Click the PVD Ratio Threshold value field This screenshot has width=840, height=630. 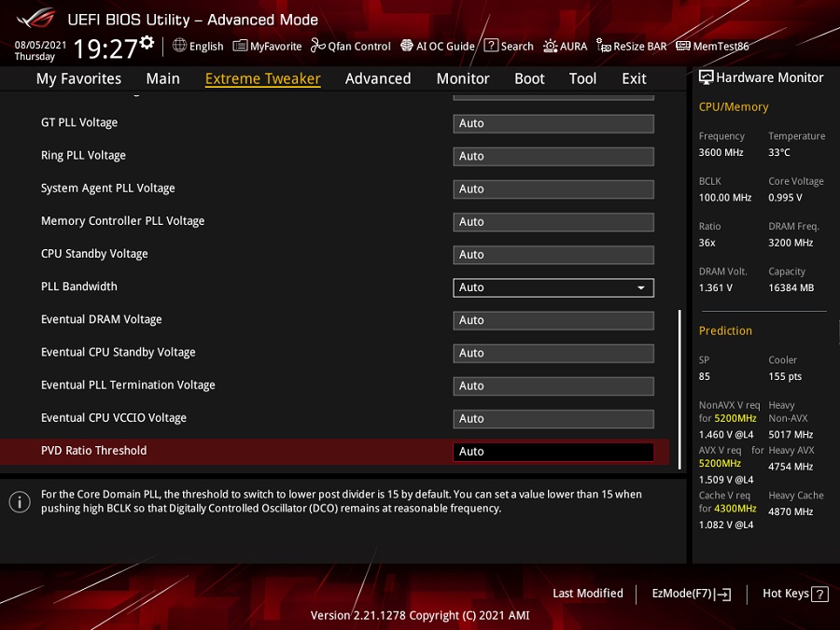pyautogui.click(x=553, y=452)
